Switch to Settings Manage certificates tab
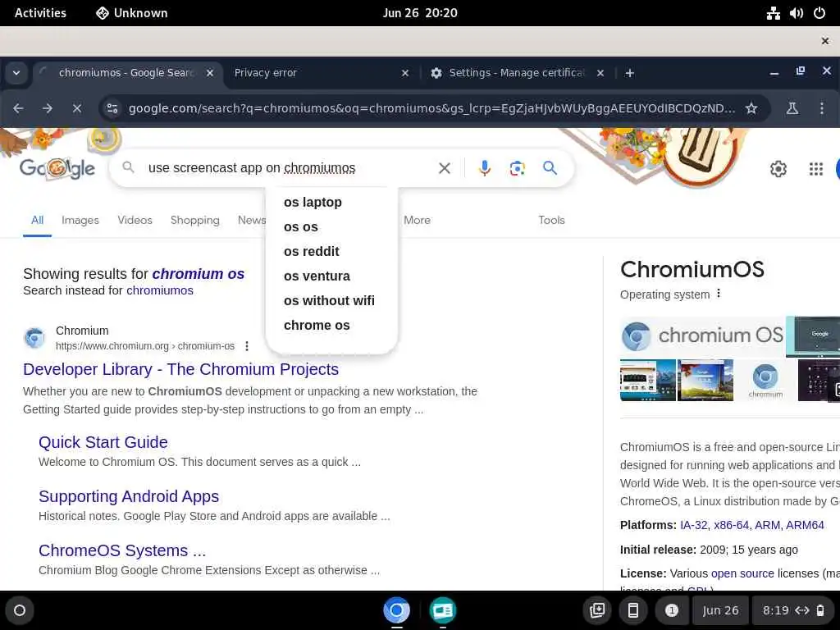 click(x=517, y=73)
